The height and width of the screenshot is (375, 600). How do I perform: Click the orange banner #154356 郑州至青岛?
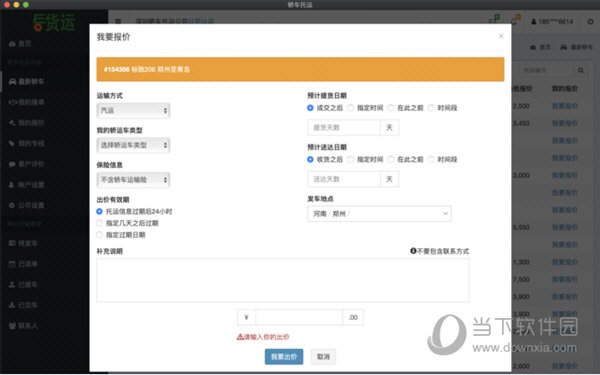pyautogui.click(x=300, y=69)
